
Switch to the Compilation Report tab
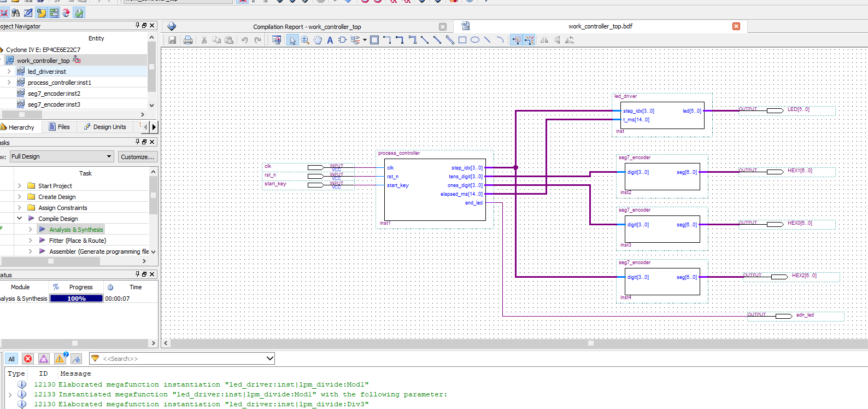click(307, 27)
